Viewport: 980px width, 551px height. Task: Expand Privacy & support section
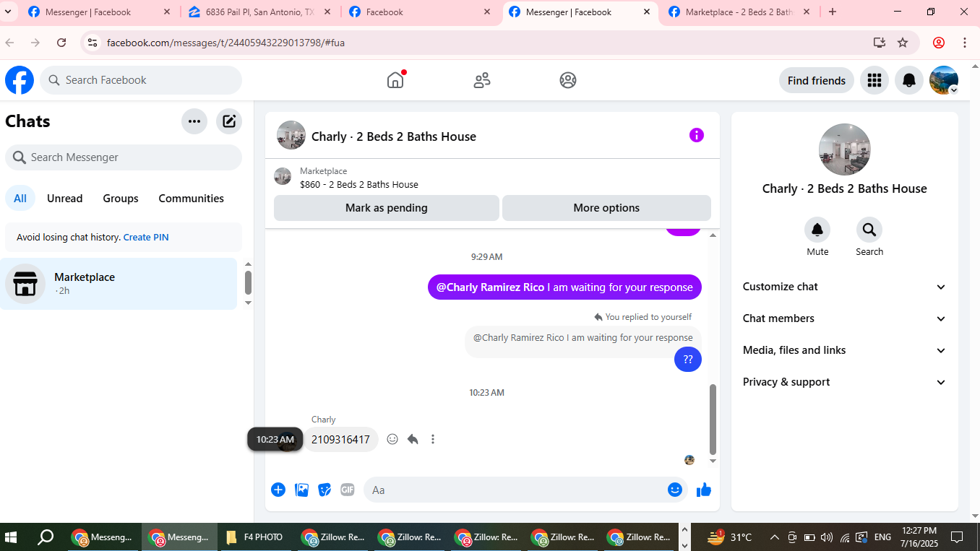coord(845,382)
